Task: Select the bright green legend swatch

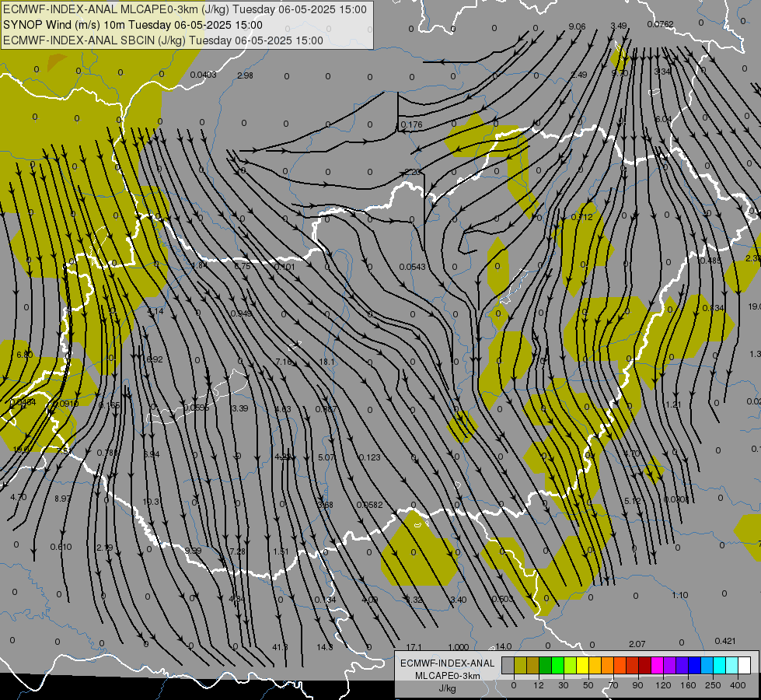Action: coord(557,665)
